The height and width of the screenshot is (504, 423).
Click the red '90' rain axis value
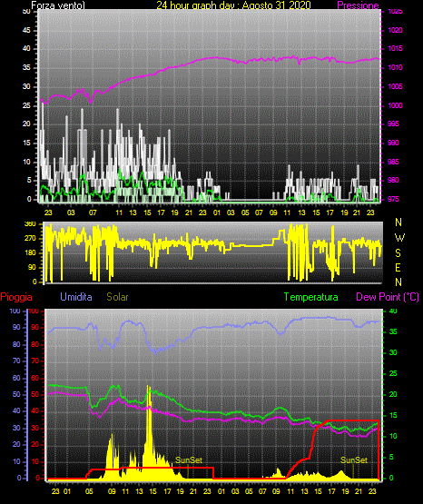click(x=34, y=327)
